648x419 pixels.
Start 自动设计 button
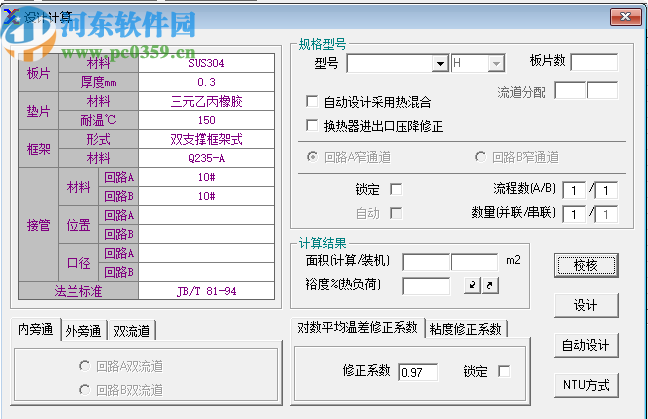586,345
